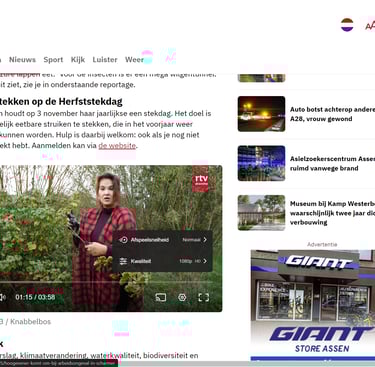Open article 'Auto botst achterop andere' A28
The image size is (375, 367).
click(x=332, y=114)
